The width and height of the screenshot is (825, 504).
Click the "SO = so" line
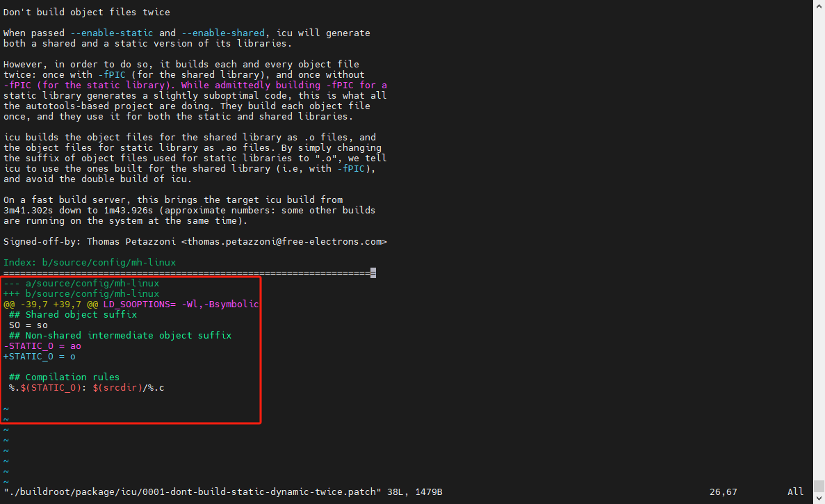click(x=28, y=325)
